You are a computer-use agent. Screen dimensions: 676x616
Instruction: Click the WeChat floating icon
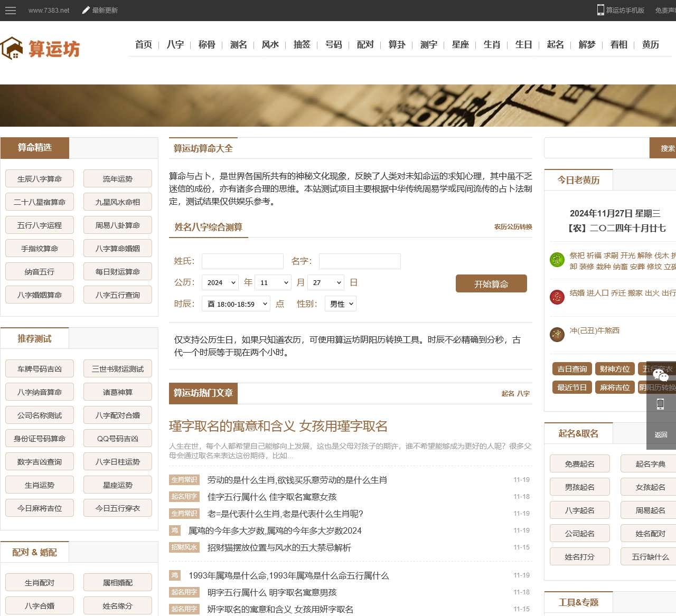661,375
